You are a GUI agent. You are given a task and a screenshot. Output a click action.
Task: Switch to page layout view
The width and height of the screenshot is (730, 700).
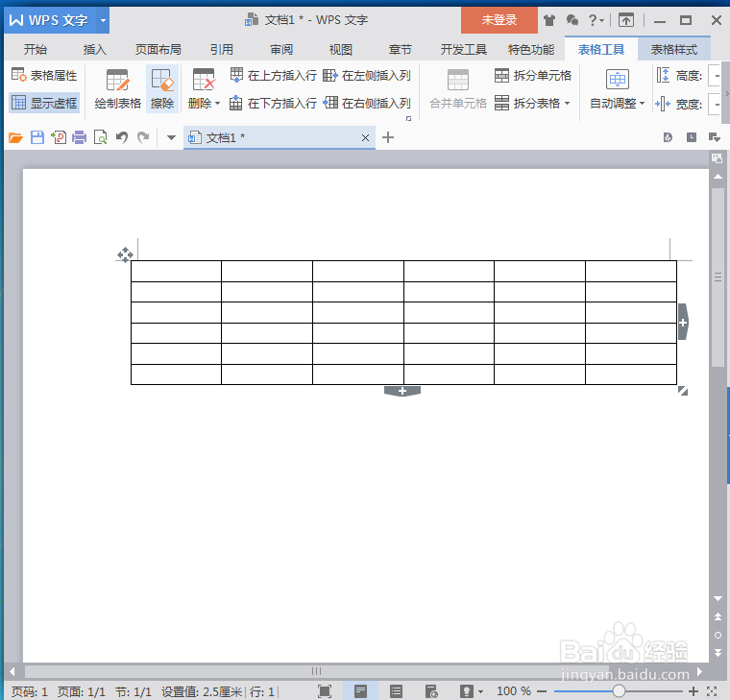360,691
